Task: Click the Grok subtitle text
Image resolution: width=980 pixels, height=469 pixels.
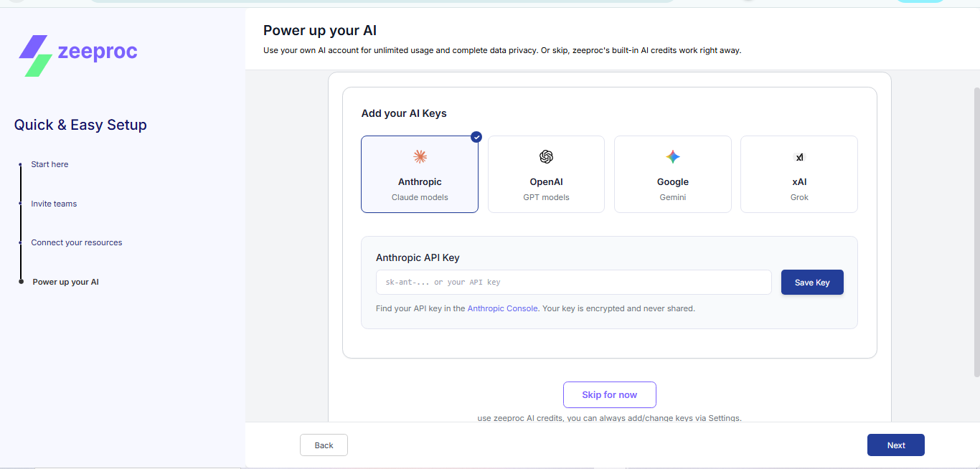Action: pyautogui.click(x=799, y=197)
